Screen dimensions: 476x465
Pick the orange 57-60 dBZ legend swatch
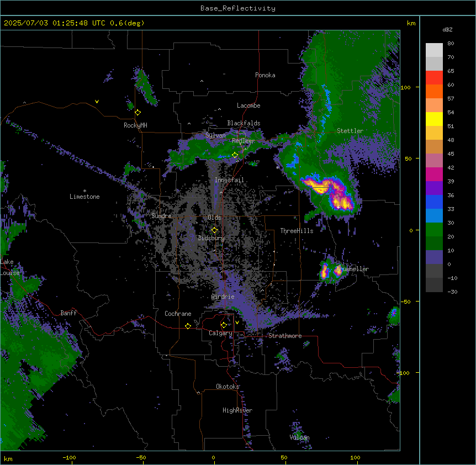click(x=434, y=91)
